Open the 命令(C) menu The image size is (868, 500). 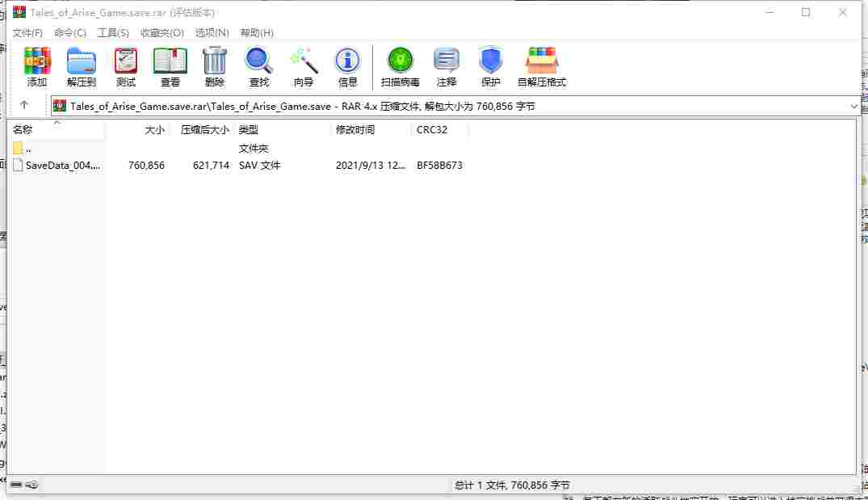(69, 32)
